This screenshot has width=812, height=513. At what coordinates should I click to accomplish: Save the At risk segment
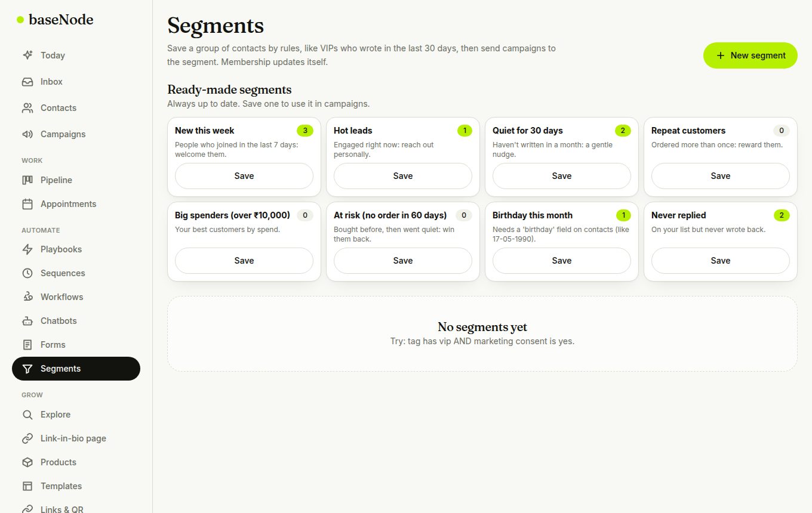[403, 261]
